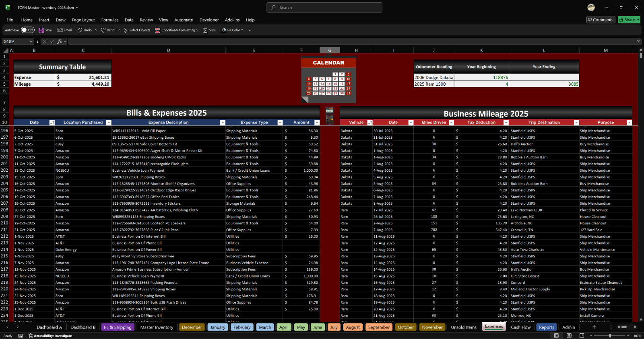Click the Excel app icon in title bar

8,7
